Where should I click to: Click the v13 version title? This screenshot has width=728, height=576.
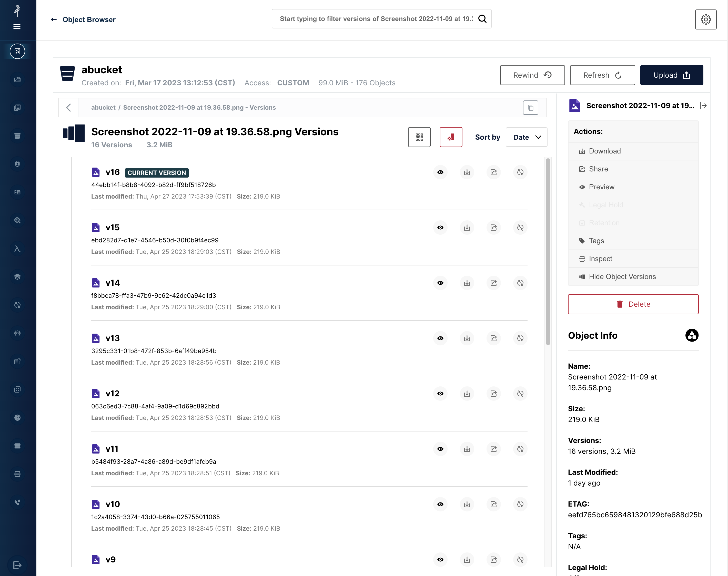112,338
